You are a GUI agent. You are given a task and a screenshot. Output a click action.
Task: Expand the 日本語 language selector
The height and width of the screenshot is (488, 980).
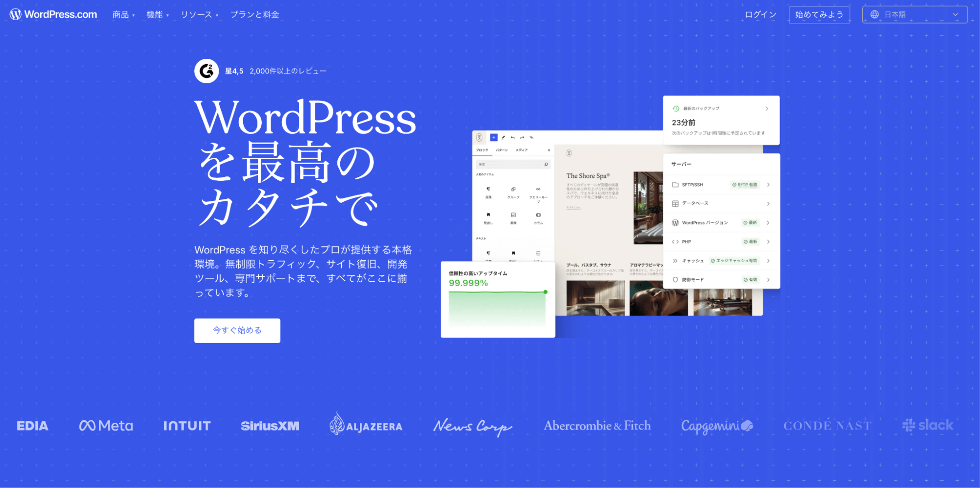pos(915,14)
